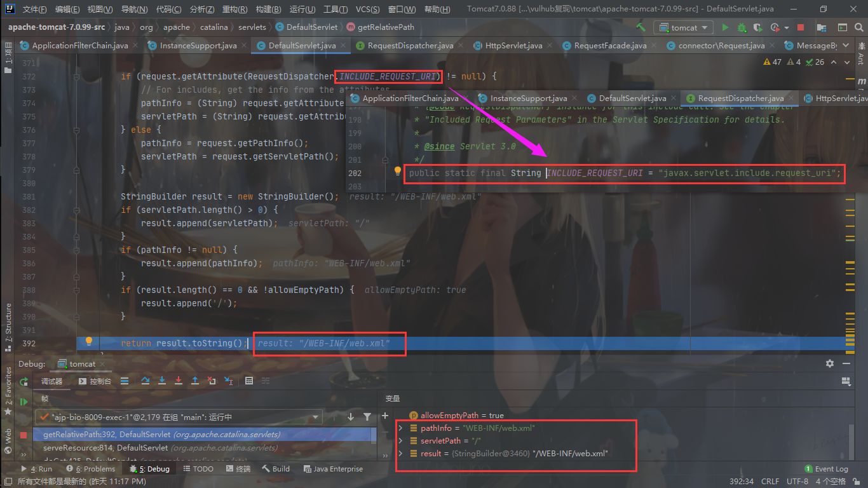The image size is (868, 488).
Task: Click the Step Into icon
Action: point(162,381)
